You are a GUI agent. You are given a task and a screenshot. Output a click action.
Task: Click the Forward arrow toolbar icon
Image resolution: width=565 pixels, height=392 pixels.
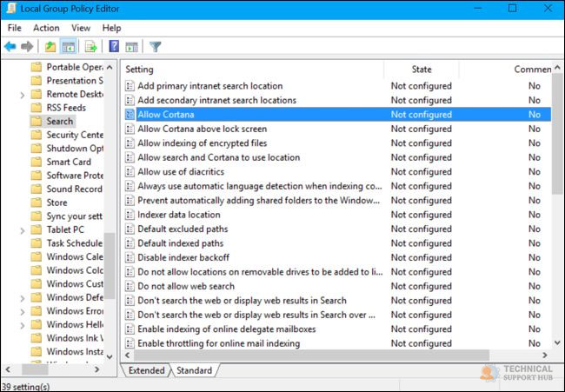pos(27,46)
